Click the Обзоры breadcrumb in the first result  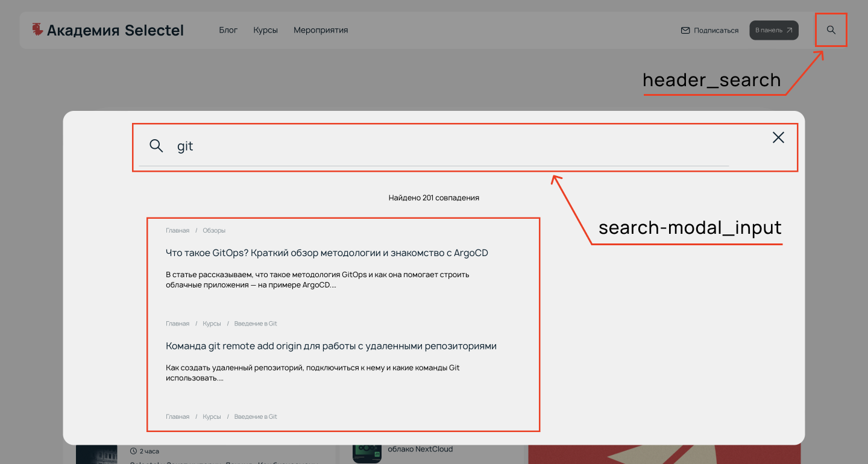tap(214, 230)
